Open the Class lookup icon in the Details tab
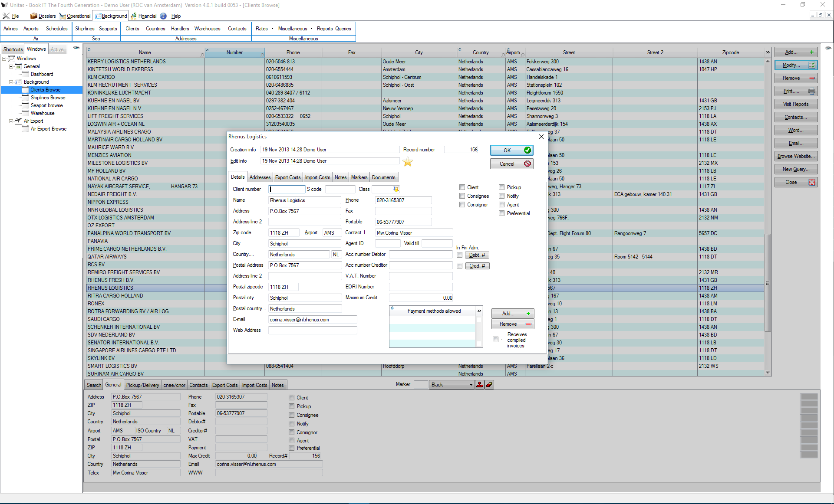Screen dimensions: 834x504 point(396,189)
